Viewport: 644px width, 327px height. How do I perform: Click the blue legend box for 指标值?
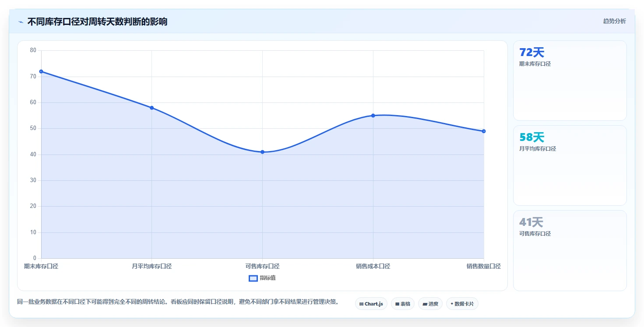(253, 278)
